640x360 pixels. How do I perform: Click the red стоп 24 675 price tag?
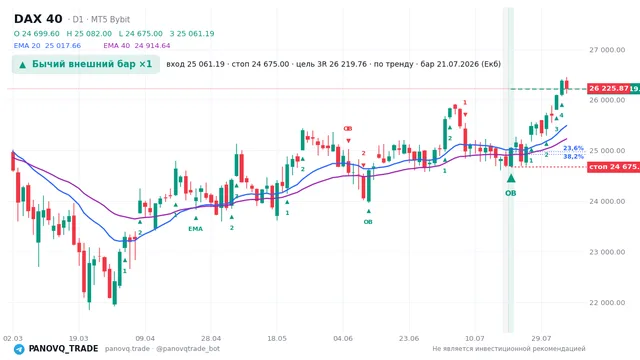coord(613,167)
